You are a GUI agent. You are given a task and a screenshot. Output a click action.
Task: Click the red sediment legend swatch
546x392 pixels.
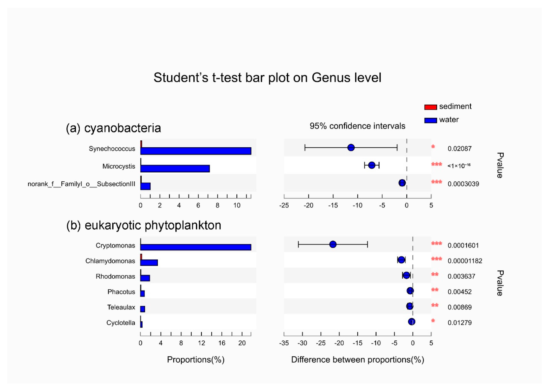pos(431,107)
